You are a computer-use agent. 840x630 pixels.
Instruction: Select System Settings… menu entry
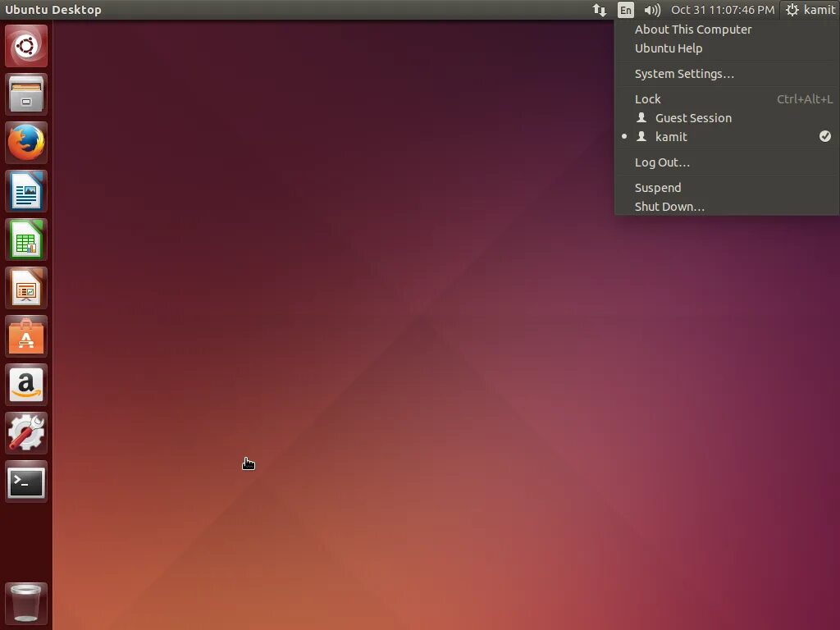point(727,73)
